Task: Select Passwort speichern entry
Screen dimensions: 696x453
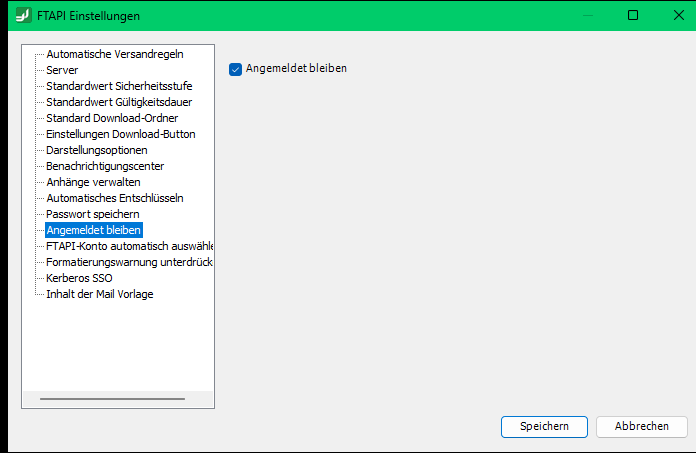Action: [93, 214]
